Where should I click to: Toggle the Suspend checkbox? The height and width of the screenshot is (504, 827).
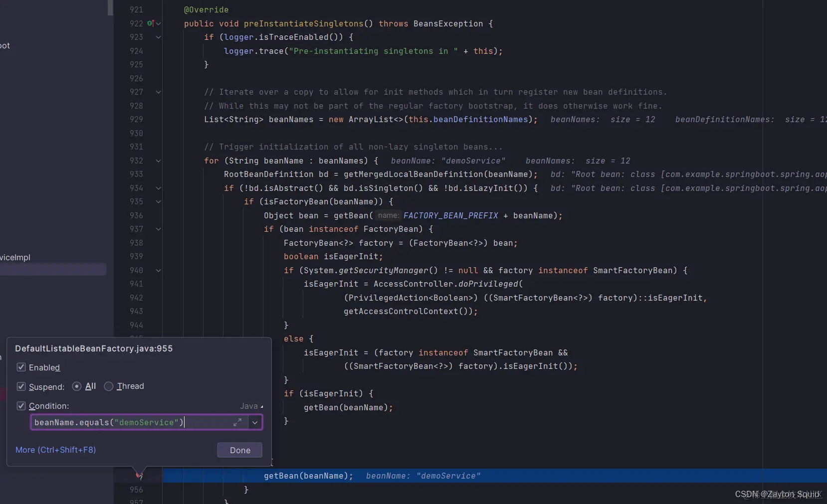[21, 386]
